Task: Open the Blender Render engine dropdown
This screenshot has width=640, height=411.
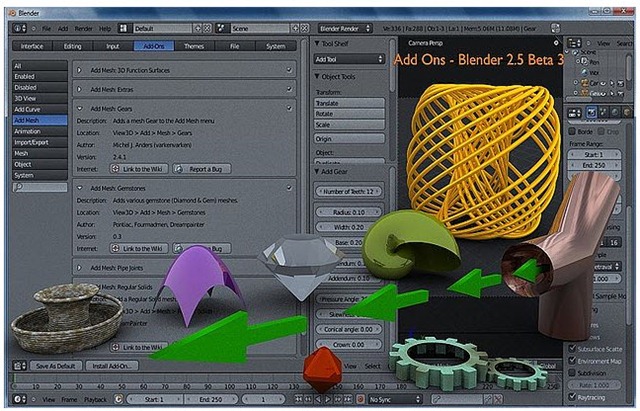Action: (345, 29)
